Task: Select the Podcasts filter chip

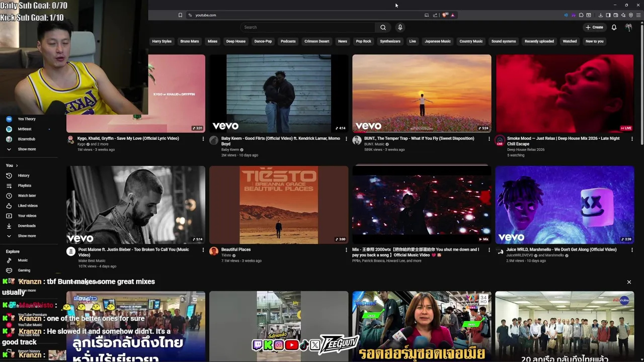Action: click(288, 41)
